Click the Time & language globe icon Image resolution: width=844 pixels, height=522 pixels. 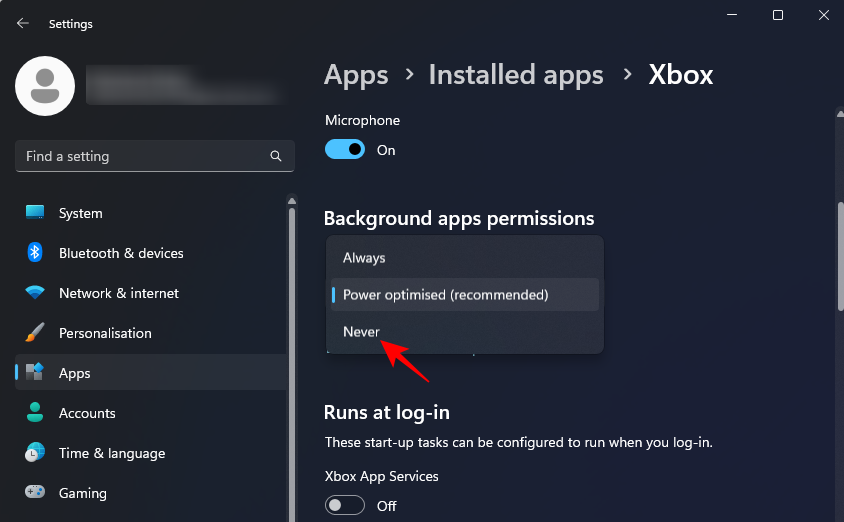[x=35, y=453]
